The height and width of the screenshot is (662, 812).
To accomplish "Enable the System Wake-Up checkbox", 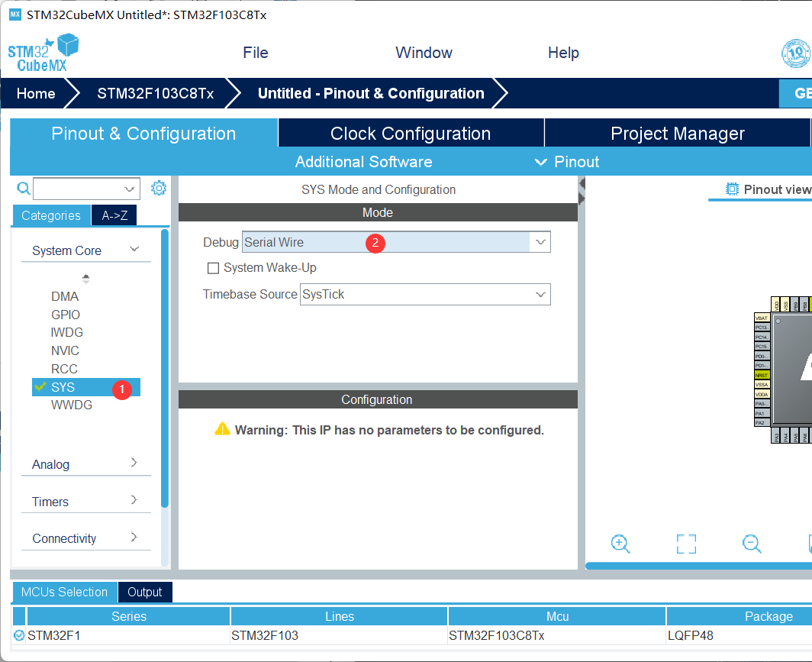I will coord(213,268).
